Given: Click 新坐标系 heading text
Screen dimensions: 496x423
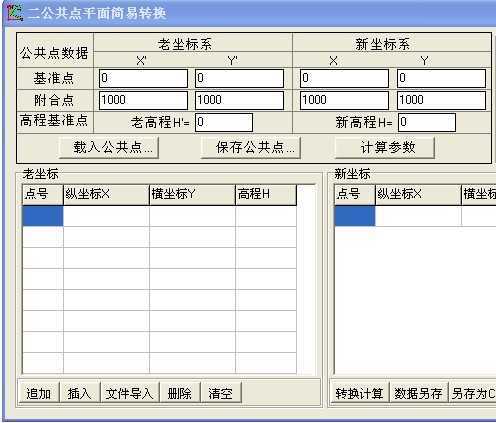Looking at the screenshot, I should pos(382,44).
